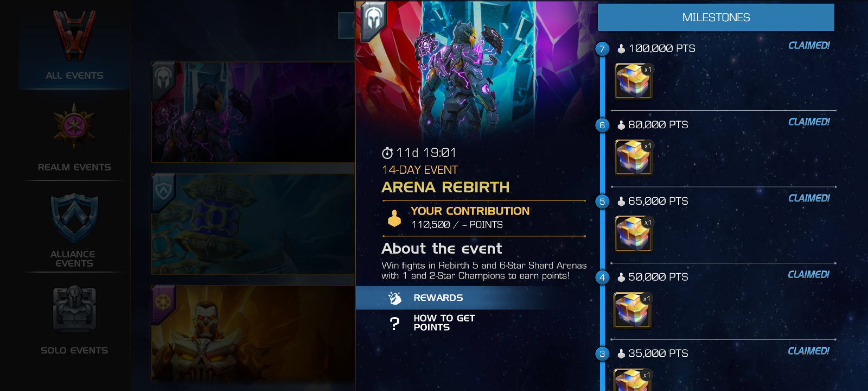Tap the crystal reward under 65,000 PTS
This screenshot has height=391, width=868.
point(633,234)
